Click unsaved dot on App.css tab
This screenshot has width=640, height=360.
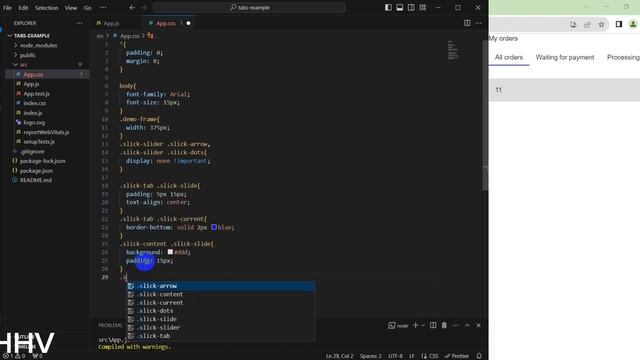click(x=188, y=23)
